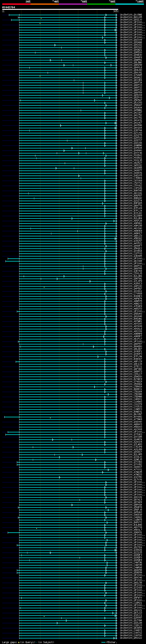Viewport: 146px width, 644px height.
Task: Select the UniRef100_Q6UA12 label
Action: pyautogui.click(x=131, y=77)
